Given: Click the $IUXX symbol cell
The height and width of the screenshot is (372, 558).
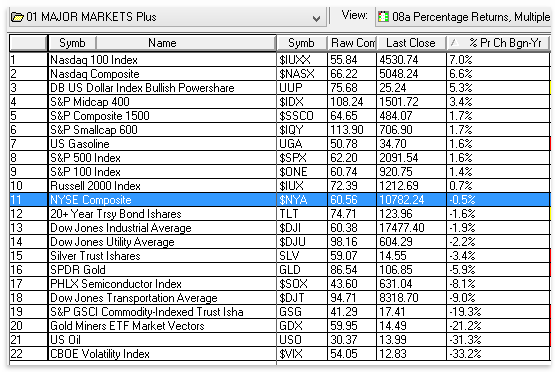Looking at the screenshot, I should coord(302,60).
